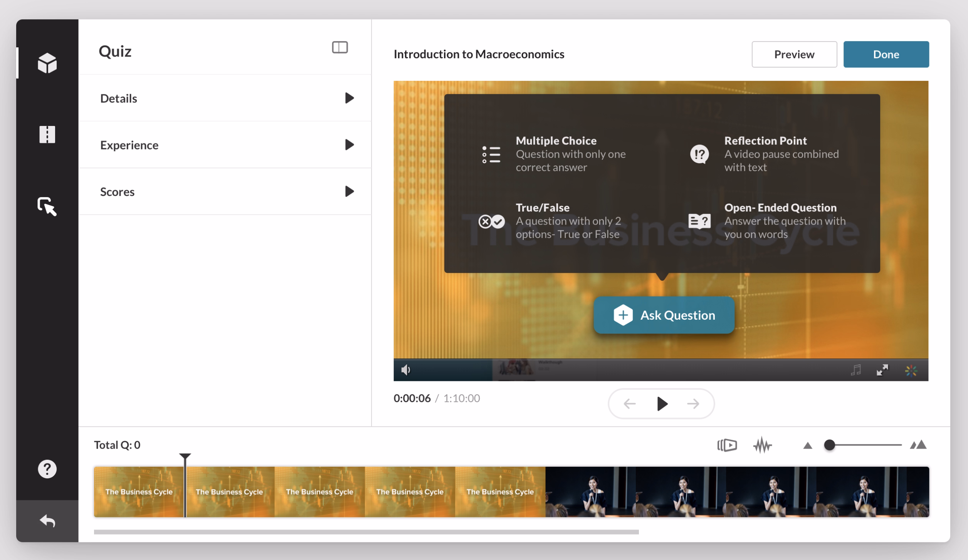This screenshot has width=968, height=560.
Task: Choose Reflection Point question type
Action: point(765,154)
